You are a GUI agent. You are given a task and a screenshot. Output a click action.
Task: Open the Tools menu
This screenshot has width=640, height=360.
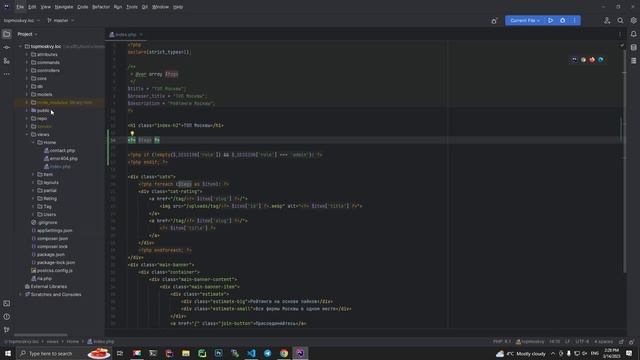click(x=132, y=7)
